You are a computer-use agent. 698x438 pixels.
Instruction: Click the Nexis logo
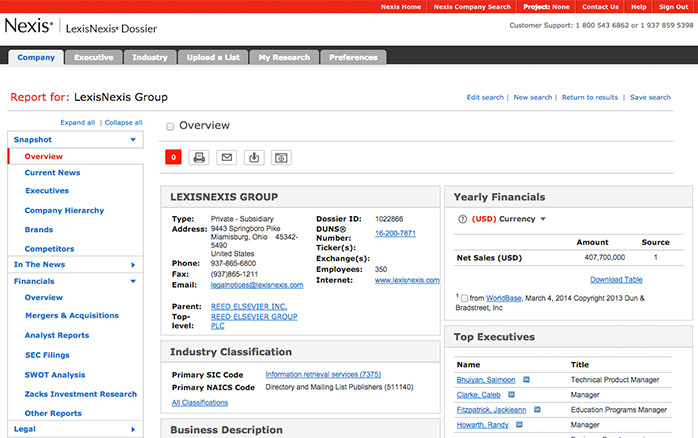[x=28, y=25]
